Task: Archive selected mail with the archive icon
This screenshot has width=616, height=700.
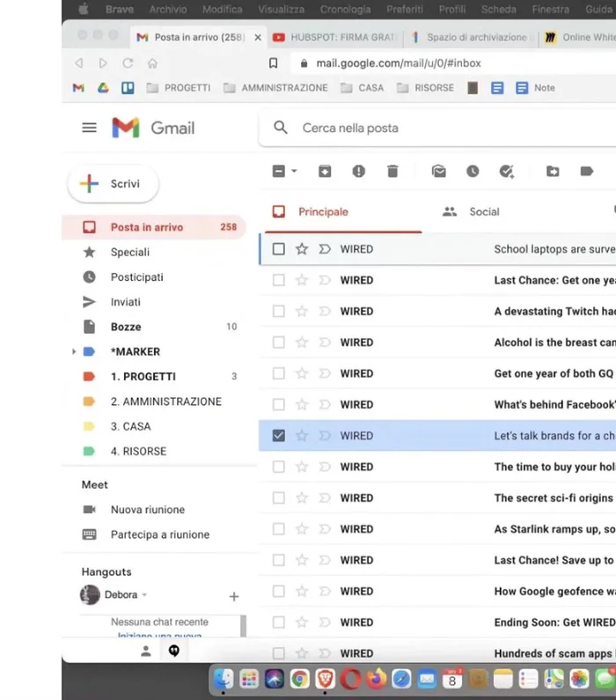Action: point(325,171)
